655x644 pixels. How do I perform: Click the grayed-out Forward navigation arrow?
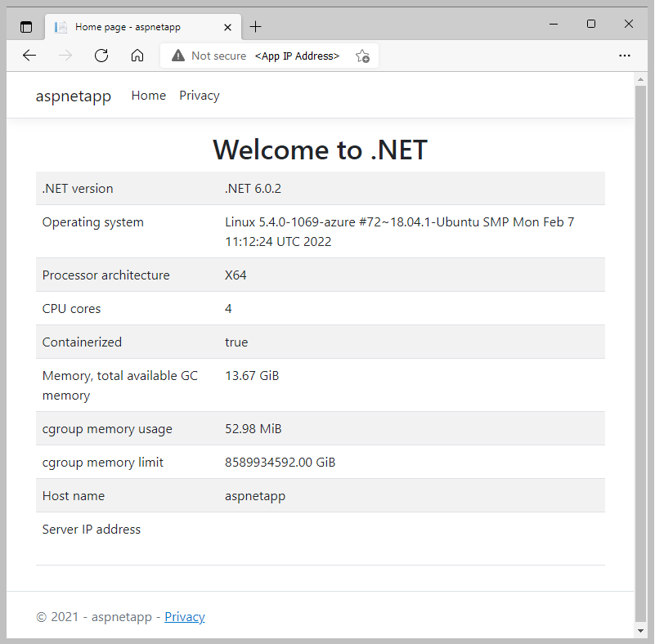click(64, 56)
